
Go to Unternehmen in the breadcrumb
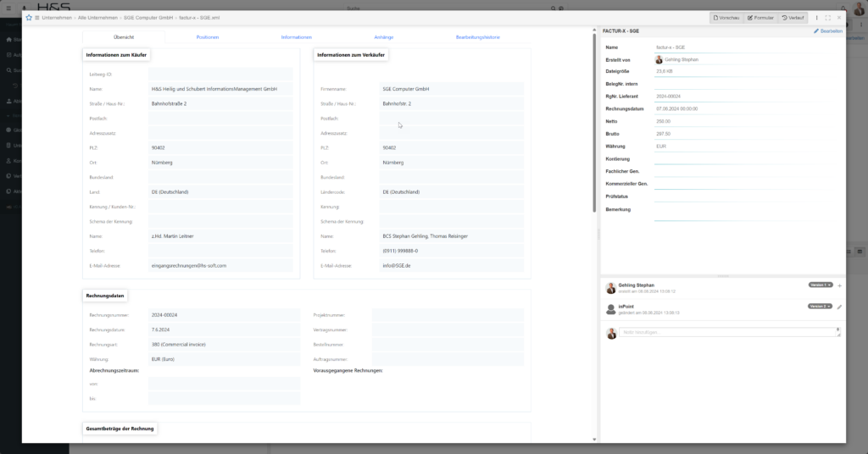57,18
